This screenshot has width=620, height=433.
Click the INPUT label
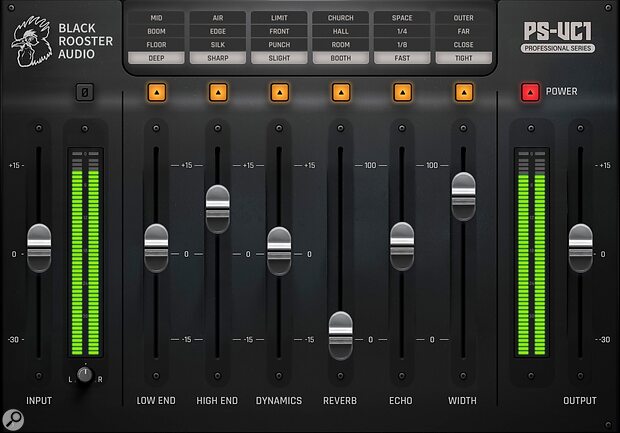coord(39,401)
